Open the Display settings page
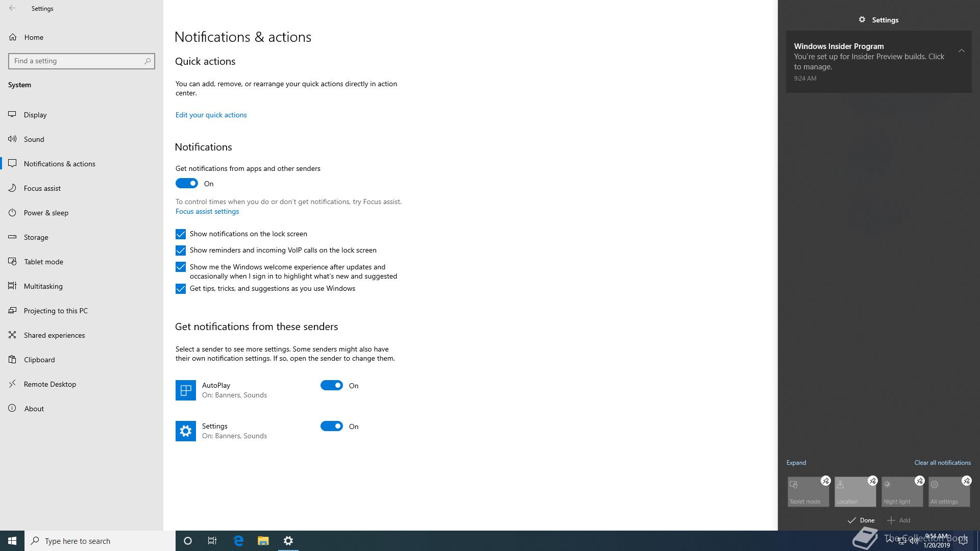The image size is (980, 551). (82, 115)
